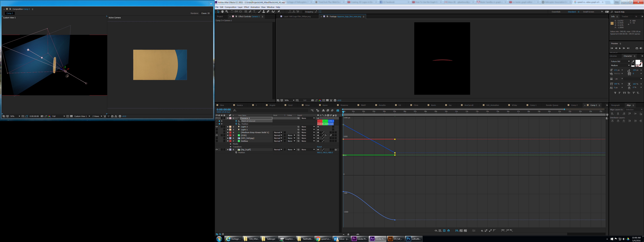Open the Effect menu
Screen dimensions: 644x242
pos(247,7)
